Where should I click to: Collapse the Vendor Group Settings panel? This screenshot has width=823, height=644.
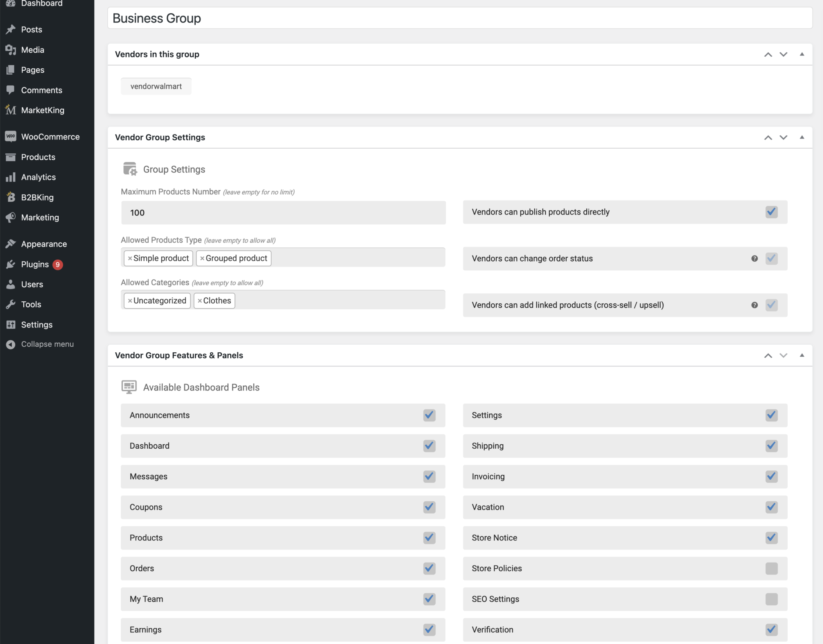tap(801, 137)
